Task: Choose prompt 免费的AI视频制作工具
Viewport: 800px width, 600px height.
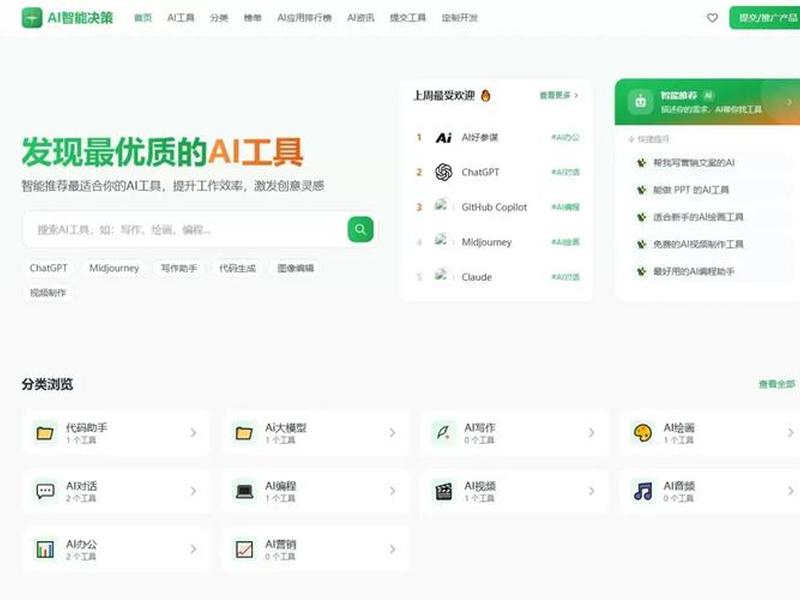Action: coord(698,244)
